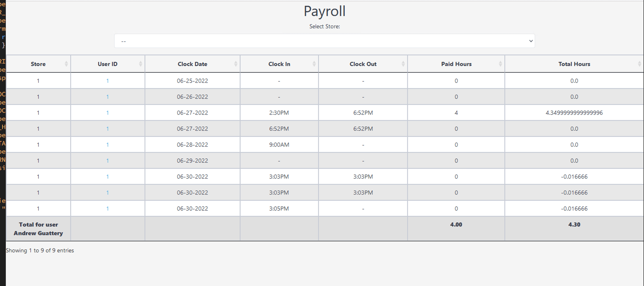
Task: Click the Store column sort arrows
Action: [x=66, y=64]
